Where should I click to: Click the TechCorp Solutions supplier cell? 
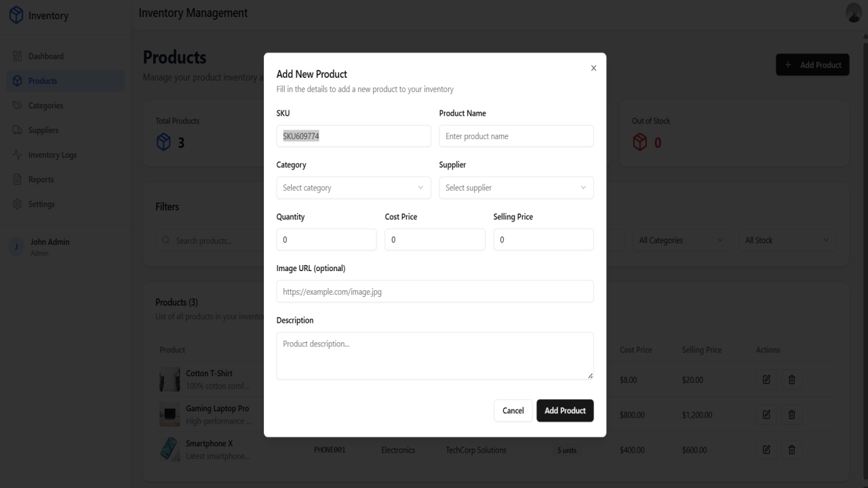[x=476, y=450]
